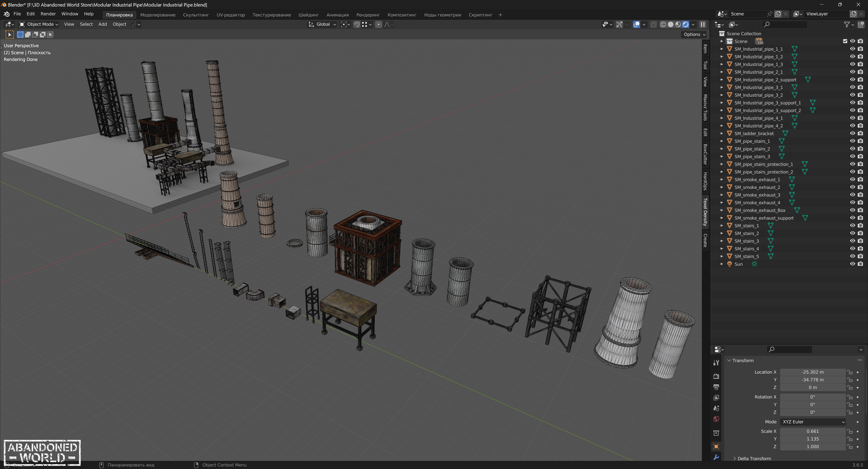
Task: Toggle X-ray view
Action: point(653,24)
